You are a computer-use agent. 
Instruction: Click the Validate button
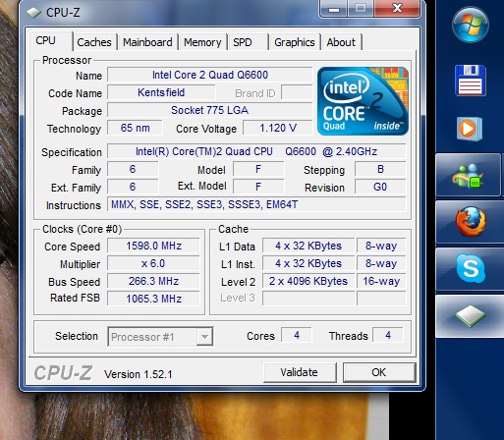pyautogui.click(x=300, y=372)
